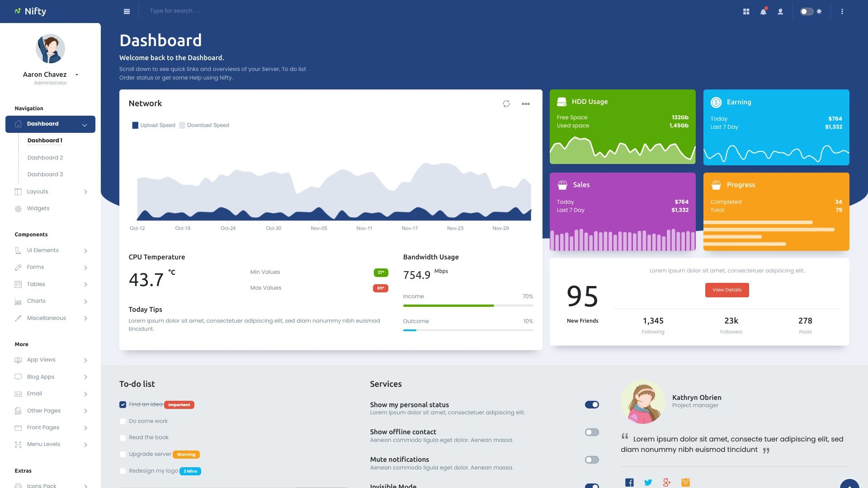Open the Network chart options ellipsis
868x488 pixels.
[526, 103]
